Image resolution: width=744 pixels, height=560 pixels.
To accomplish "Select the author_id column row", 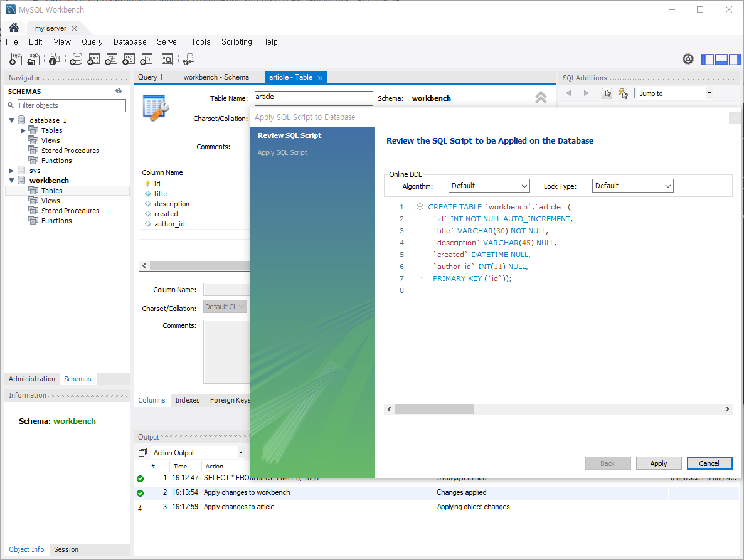I will (194, 224).
